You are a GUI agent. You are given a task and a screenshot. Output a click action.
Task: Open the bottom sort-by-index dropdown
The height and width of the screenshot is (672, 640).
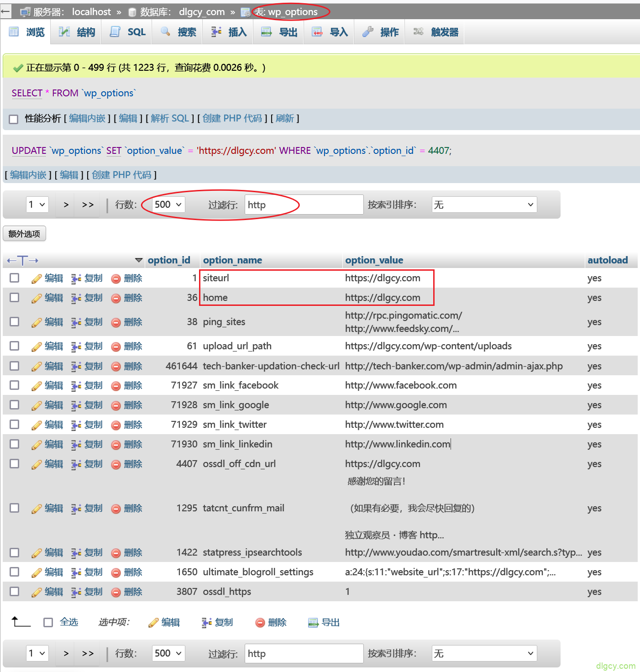click(x=484, y=653)
